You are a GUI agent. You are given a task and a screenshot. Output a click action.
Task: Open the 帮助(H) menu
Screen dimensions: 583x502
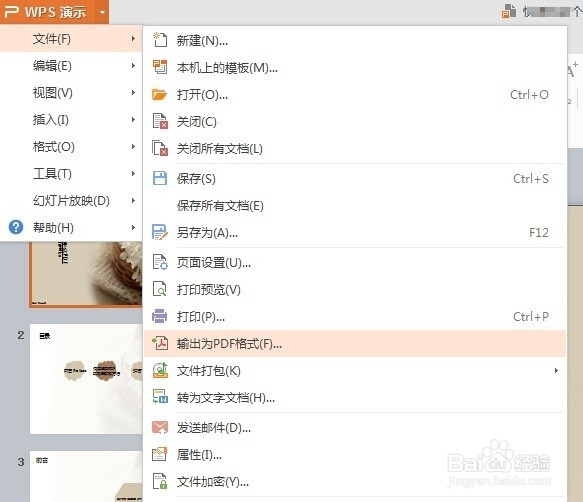[71, 227]
